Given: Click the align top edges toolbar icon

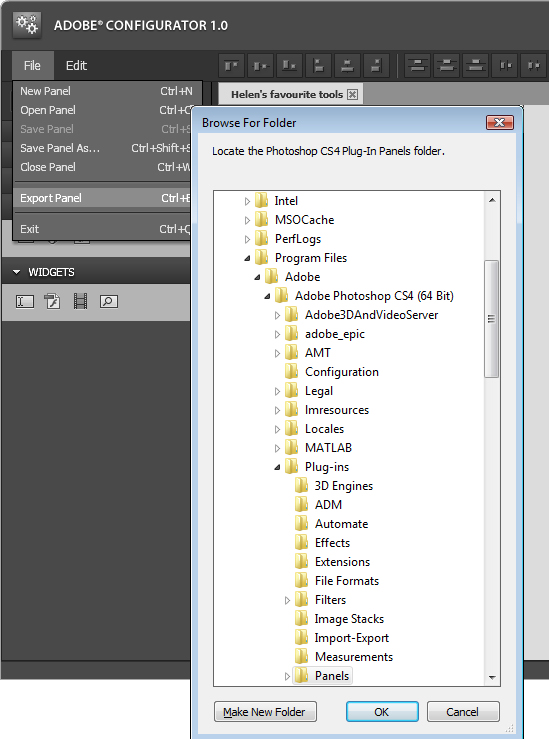Looking at the screenshot, I should 231,66.
